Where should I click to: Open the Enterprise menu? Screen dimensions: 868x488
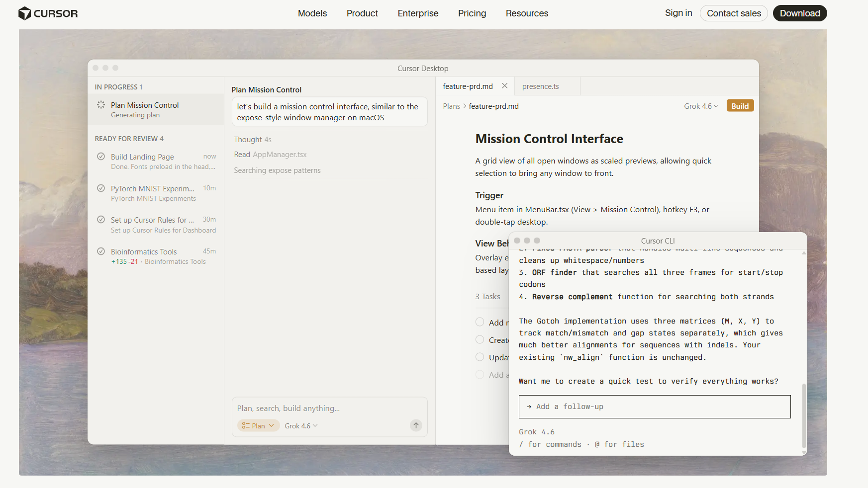(418, 13)
